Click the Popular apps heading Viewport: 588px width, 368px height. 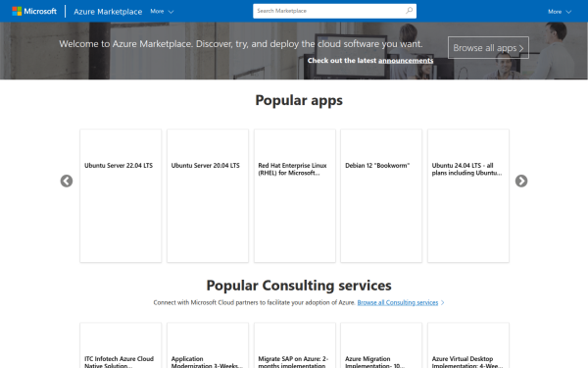(x=299, y=101)
